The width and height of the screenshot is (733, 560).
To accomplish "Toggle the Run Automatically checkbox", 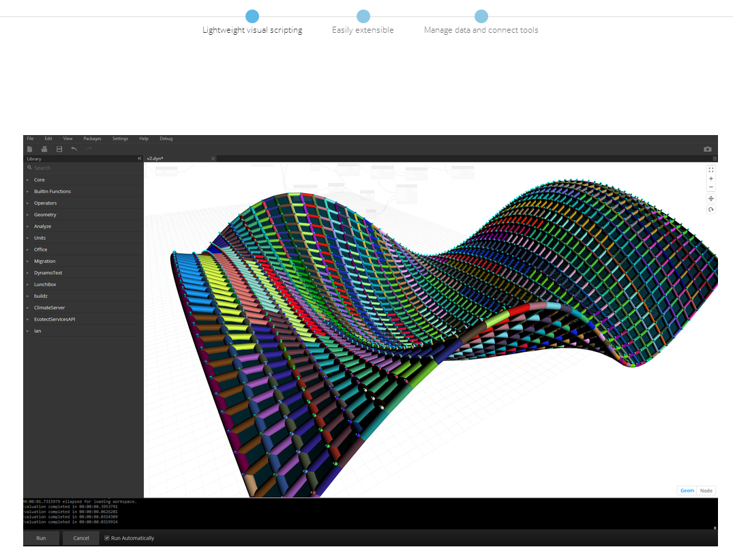I will click(107, 538).
